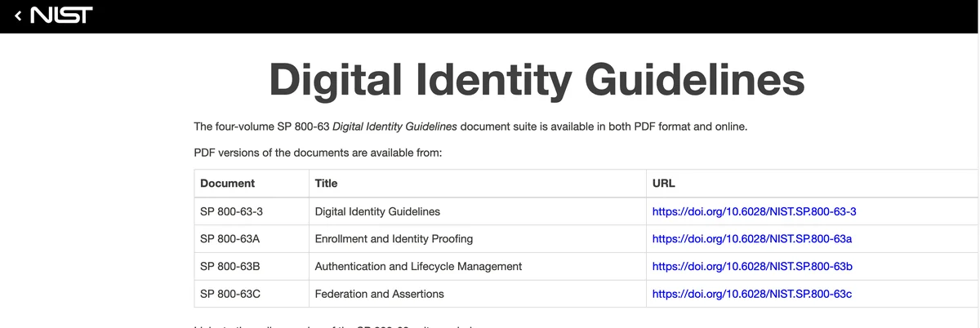The width and height of the screenshot is (980, 328).
Task: Select Federation and Assertions title cell
Action: click(477, 294)
